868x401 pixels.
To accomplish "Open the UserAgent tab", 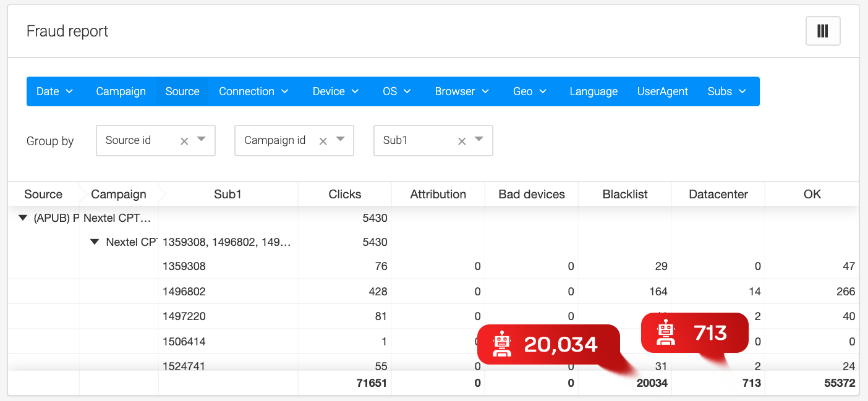I will point(662,91).
